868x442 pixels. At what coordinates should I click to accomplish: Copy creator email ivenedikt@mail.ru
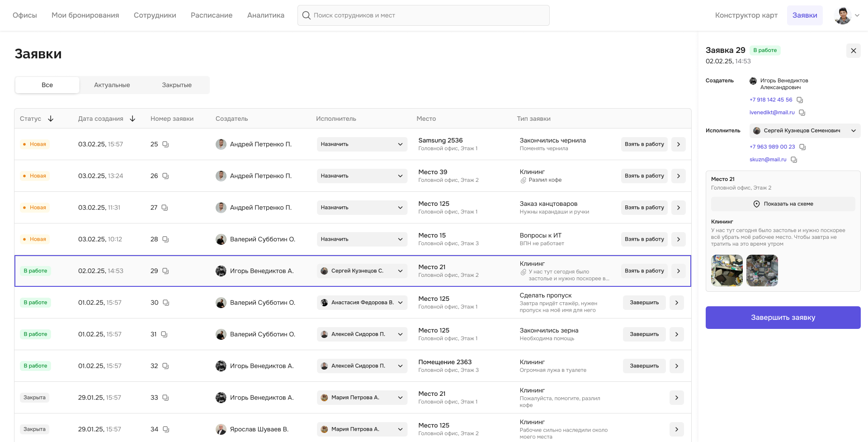point(802,113)
